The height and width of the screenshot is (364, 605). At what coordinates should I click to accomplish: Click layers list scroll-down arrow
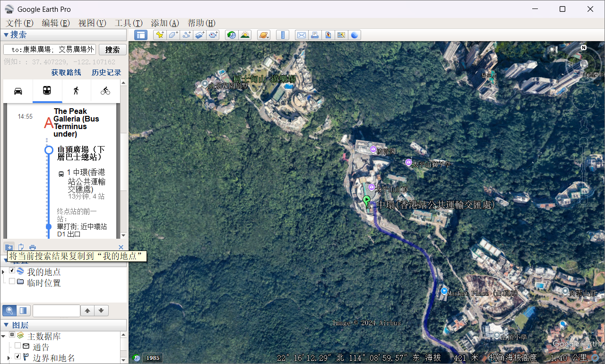123,360
